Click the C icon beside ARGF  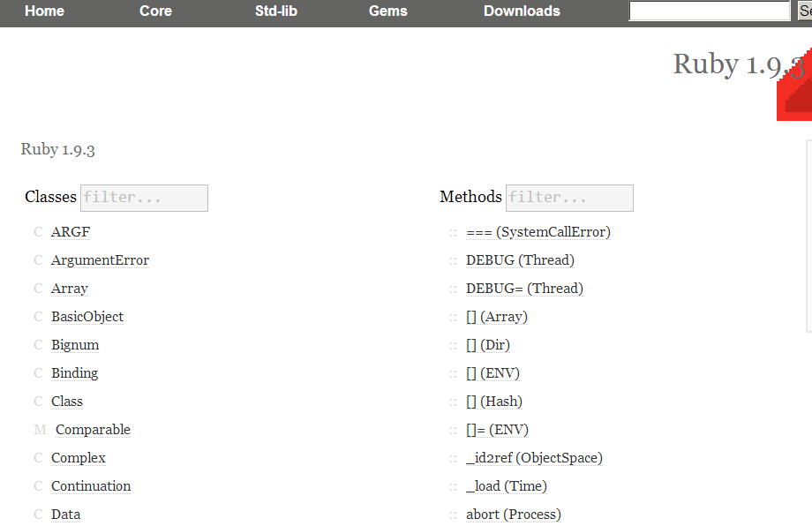coord(38,232)
